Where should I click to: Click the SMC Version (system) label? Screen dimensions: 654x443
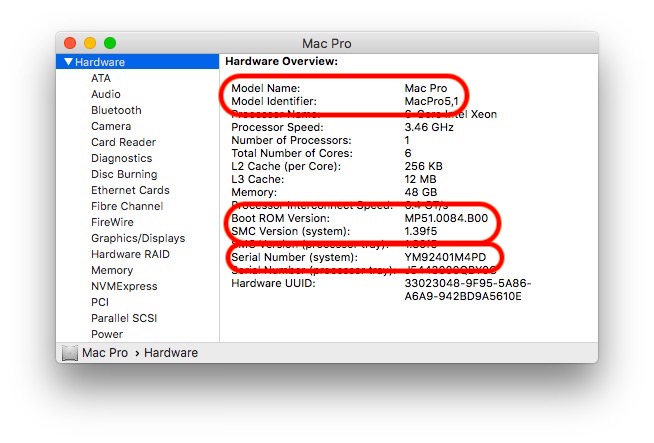click(291, 231)
